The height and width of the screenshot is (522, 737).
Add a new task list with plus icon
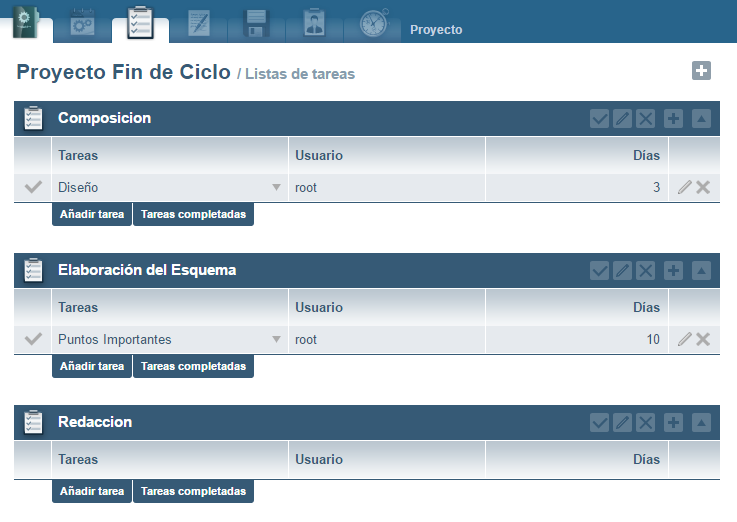click(x=701, y=70)
